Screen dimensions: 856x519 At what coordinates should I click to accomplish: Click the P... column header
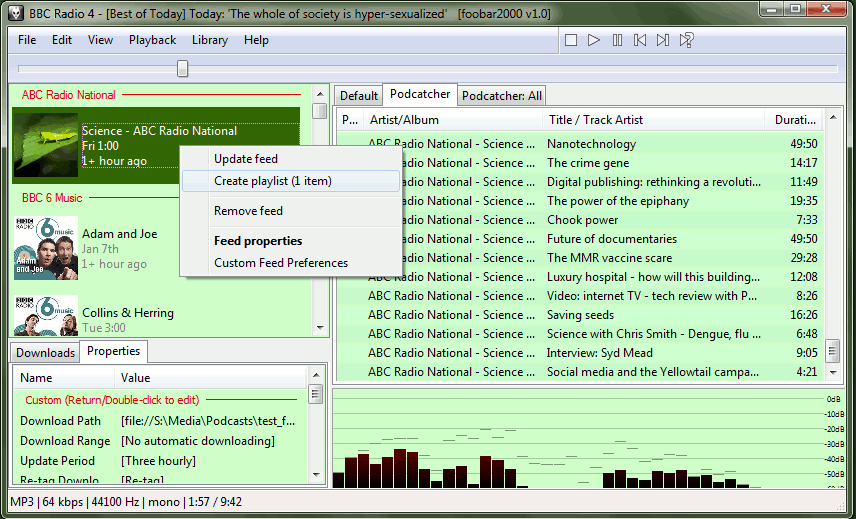pos(350,120)
